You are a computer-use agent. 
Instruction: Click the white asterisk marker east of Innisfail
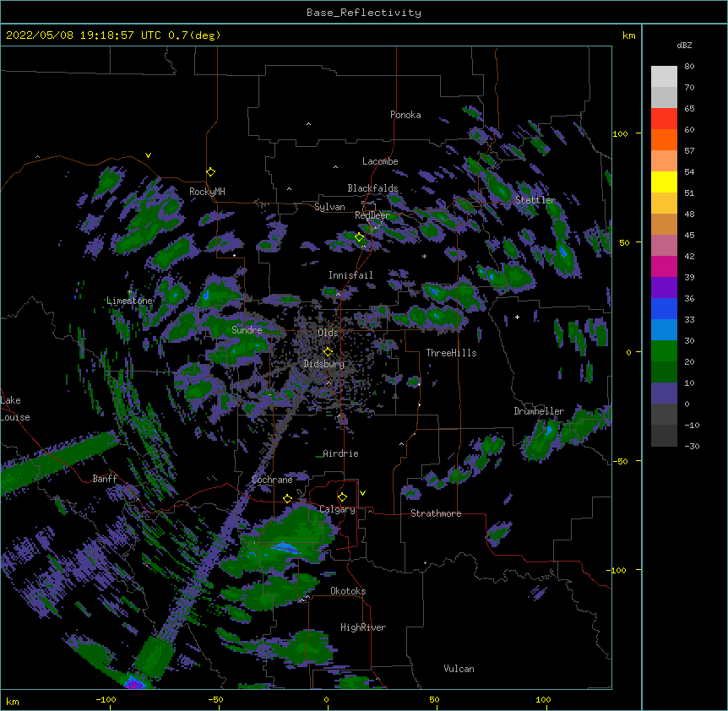point(424,256)
